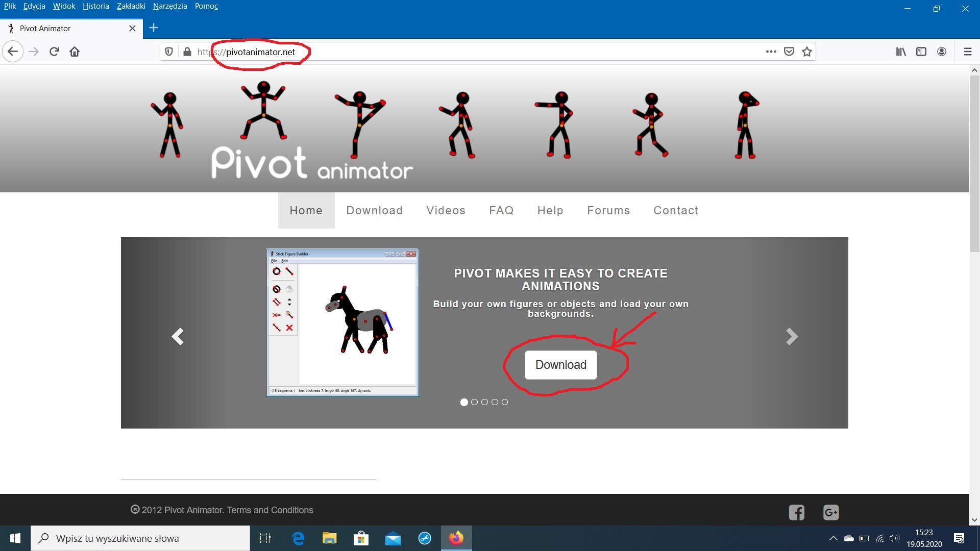Go back to the previous page
980x551 pixels.
coord(13,52)
